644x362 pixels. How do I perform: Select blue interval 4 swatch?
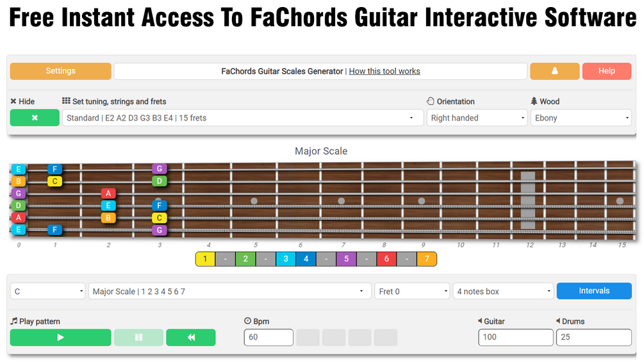[x=306, y=259]
